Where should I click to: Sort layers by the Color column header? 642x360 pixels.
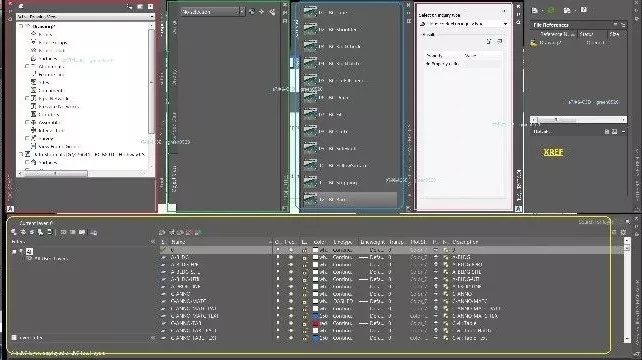coord(319,242)
